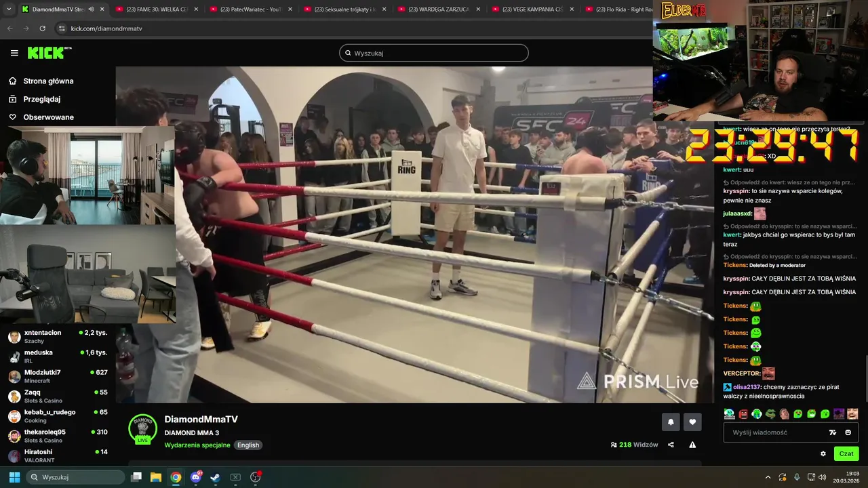Open the Obserwowane list
Image resolution: width=868 pixels, height=488 pixels.
[48, 117]
